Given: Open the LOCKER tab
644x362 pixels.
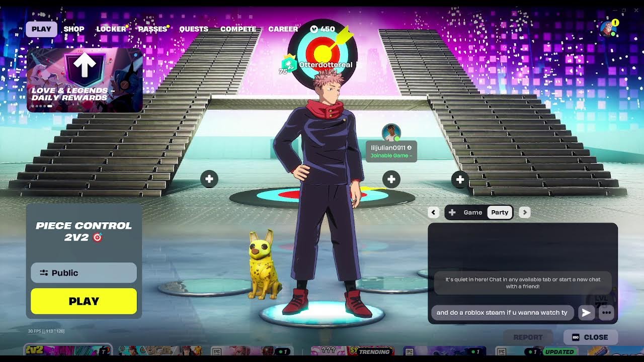Looking at the screenshot, I should [x=111, y=29].
